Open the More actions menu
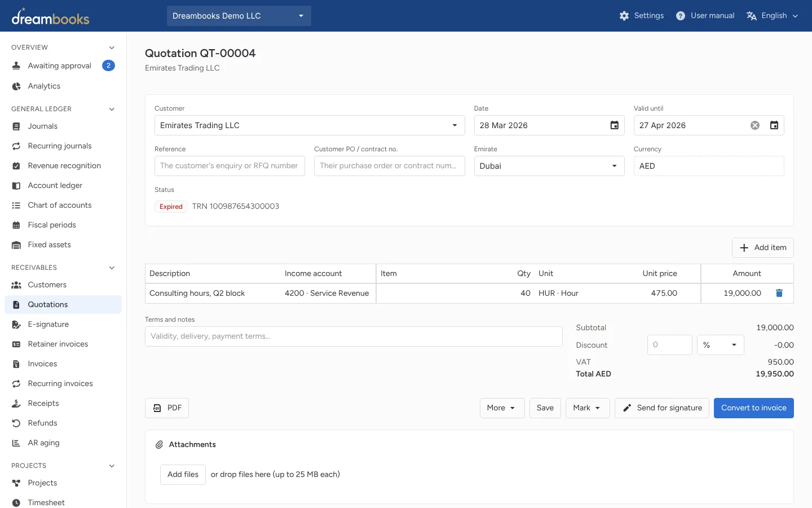Image resolution: width=812 pixels, height=508 pixels. [x=502, y=408]
